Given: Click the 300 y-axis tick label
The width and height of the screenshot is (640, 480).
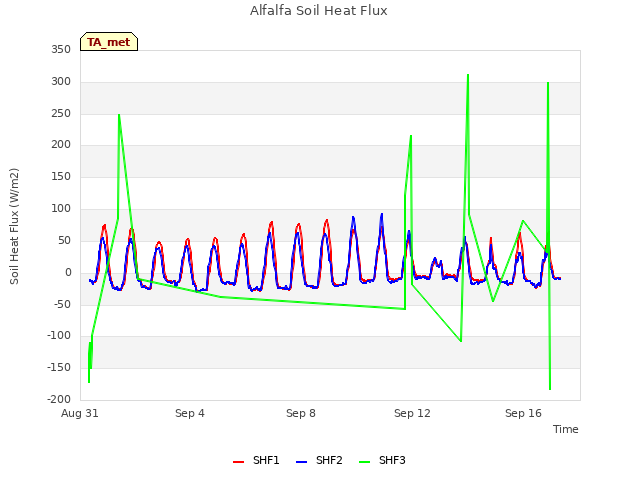Looking at the screenshot, I should click(x=61, y=82).
